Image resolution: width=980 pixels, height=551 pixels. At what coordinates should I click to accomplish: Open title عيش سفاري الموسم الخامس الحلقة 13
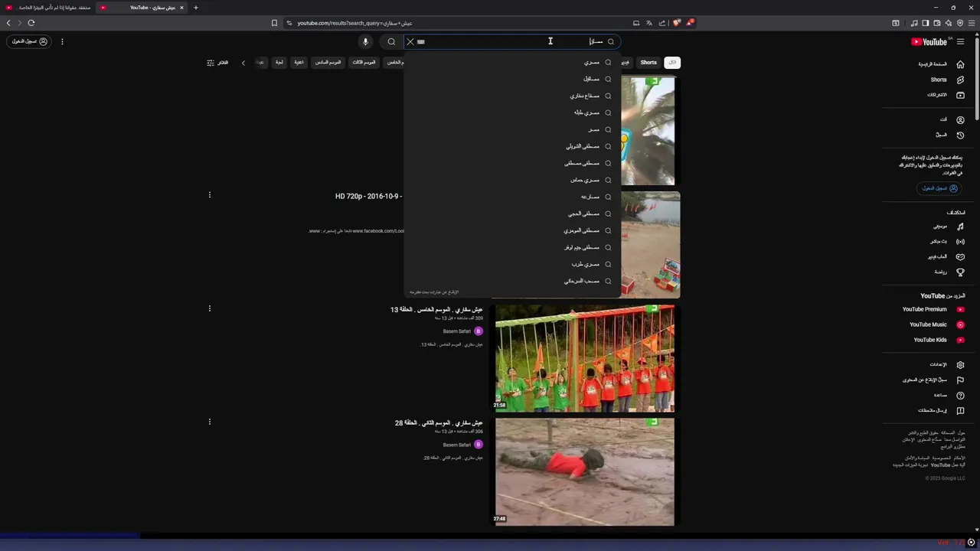[x=436, y=310]
